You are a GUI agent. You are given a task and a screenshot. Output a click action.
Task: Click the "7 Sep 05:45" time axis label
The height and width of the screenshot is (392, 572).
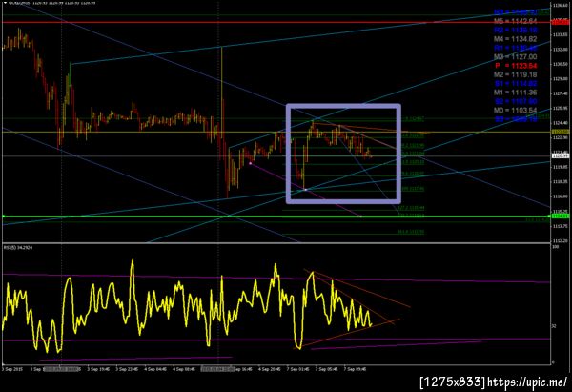tap(326, 369)
